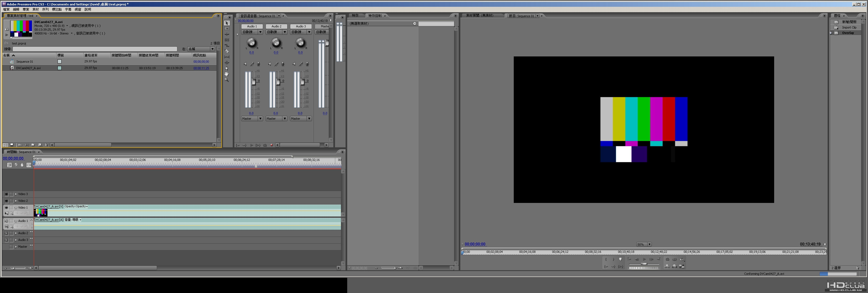Mute Audio 1 channel in audio mixer
Screen dimensions: 868x293
pos(245,64)
